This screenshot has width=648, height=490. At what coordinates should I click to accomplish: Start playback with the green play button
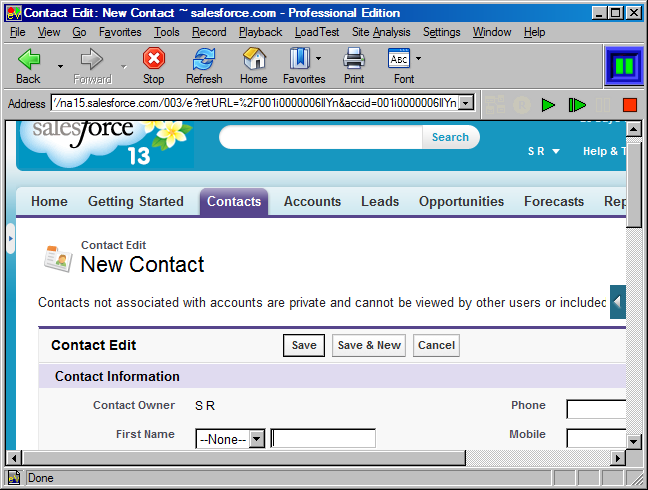[548, 105]
